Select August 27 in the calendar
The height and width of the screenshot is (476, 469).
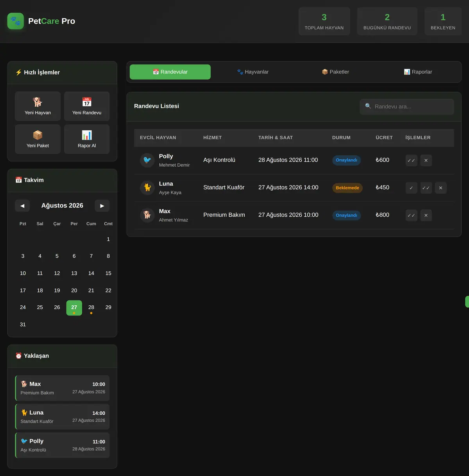(x=74, y=308)
